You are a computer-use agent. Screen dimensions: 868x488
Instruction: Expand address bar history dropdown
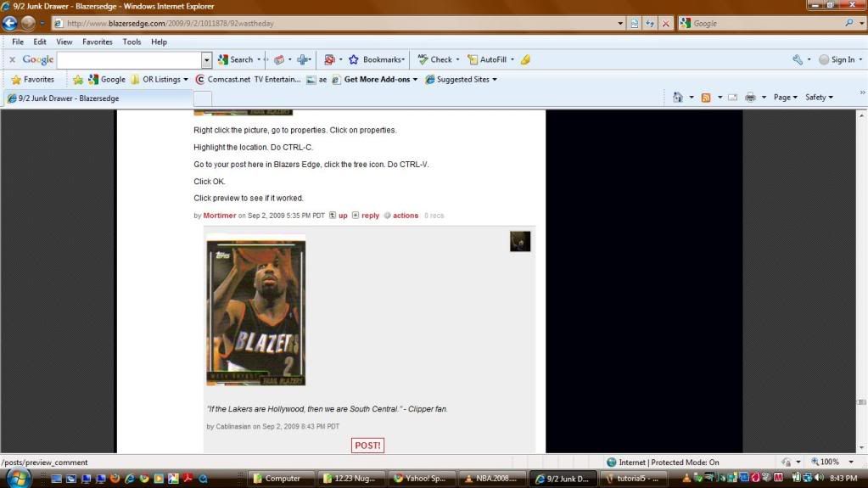620,23
